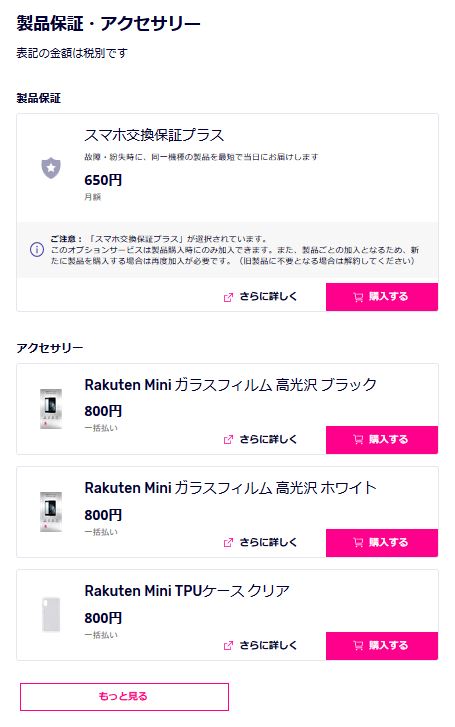Click external link icon for TPUケース クリア

228,645
